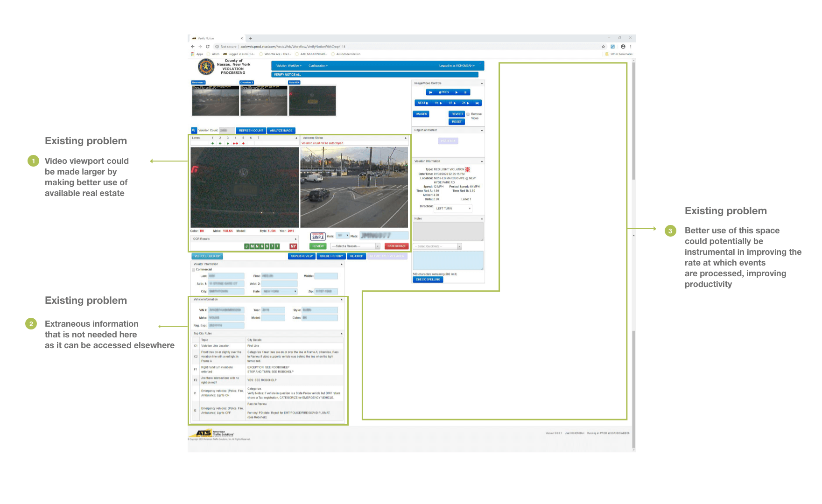Click the REFRESH COUNT button

pyautogui.click(x=251, y=131)
